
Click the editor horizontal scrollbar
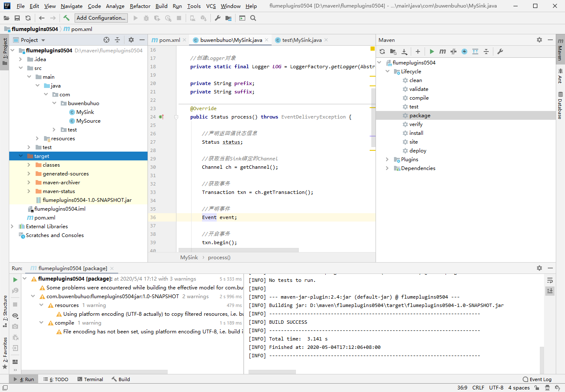[x=238, y=250]
